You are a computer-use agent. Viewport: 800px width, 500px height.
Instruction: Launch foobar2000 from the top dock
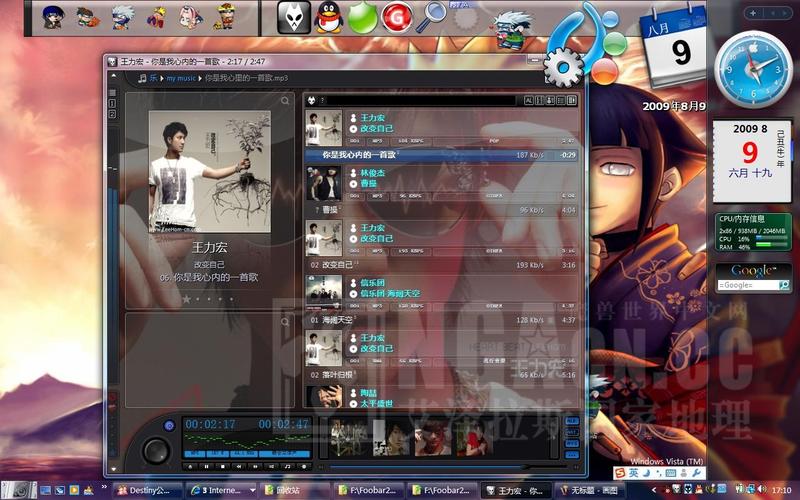coord(293,17)
